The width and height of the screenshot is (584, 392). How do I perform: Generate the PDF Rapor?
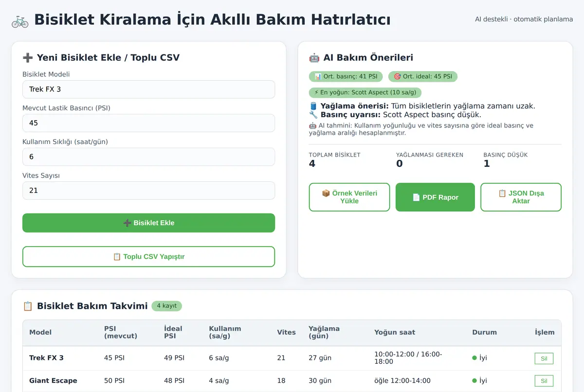click(x=435, y=197)
